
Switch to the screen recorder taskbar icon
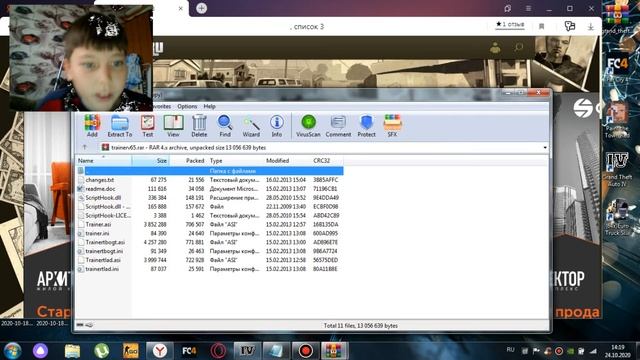[305, 351]
